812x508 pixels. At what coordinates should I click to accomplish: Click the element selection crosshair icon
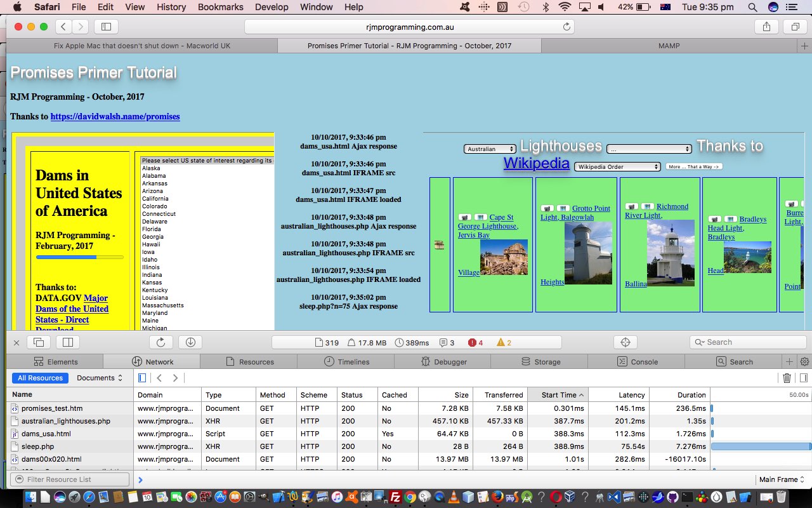coord(625,342)
